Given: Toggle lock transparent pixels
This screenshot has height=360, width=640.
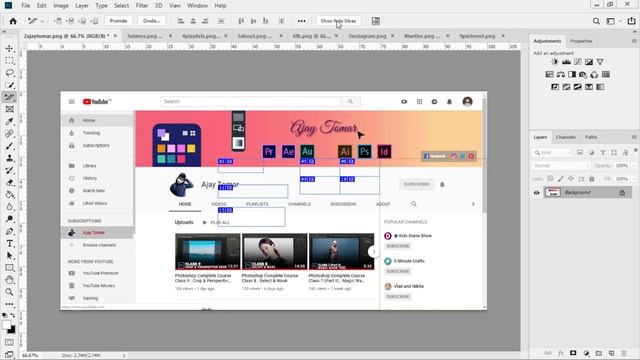Looking at the screenshot, I should coord(550,179).
